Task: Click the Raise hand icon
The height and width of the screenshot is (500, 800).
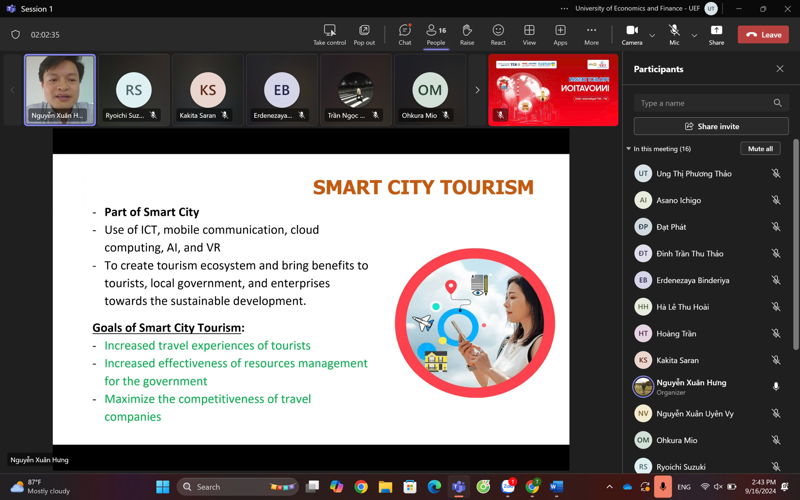Action: (x=467, y=34)
